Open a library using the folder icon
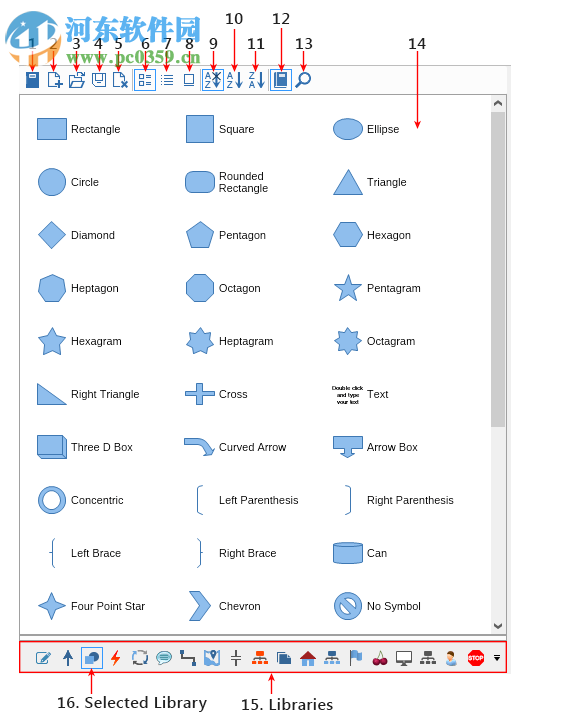Viewport: 567px width, 726px height. (77, 80)
